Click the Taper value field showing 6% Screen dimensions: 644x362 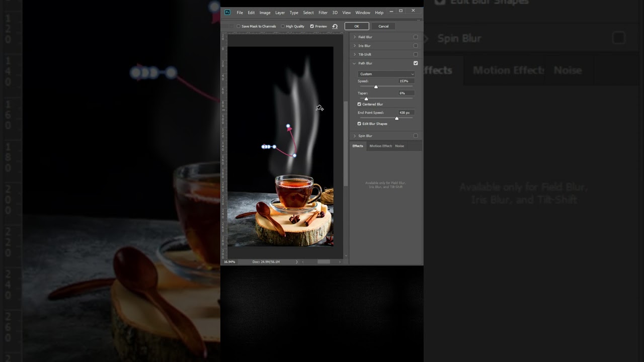[406, 93]
